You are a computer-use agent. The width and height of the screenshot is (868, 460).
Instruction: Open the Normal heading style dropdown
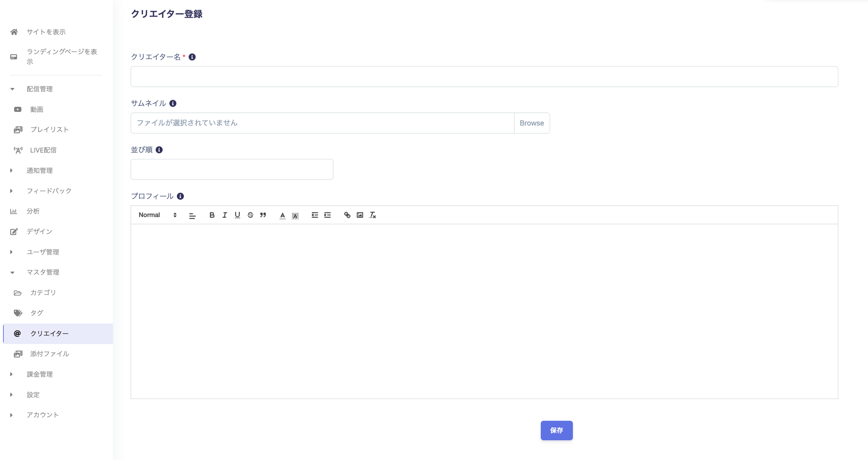[x=157, y=215]
